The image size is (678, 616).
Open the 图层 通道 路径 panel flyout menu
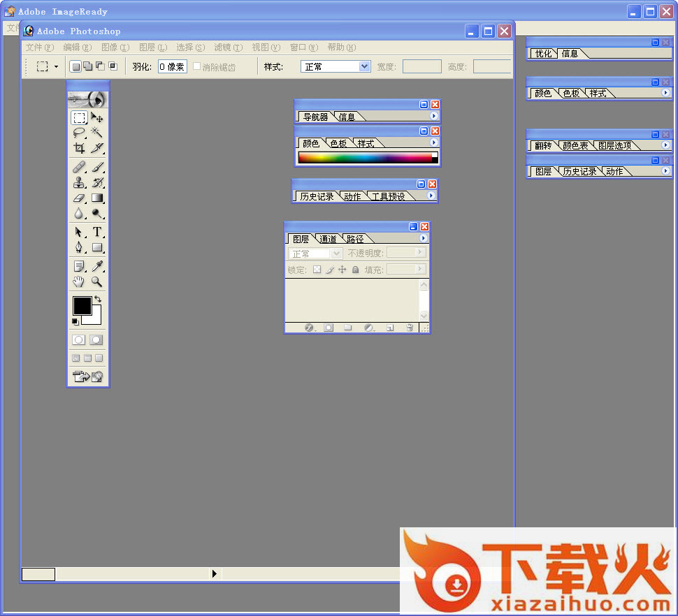[424, 237]
